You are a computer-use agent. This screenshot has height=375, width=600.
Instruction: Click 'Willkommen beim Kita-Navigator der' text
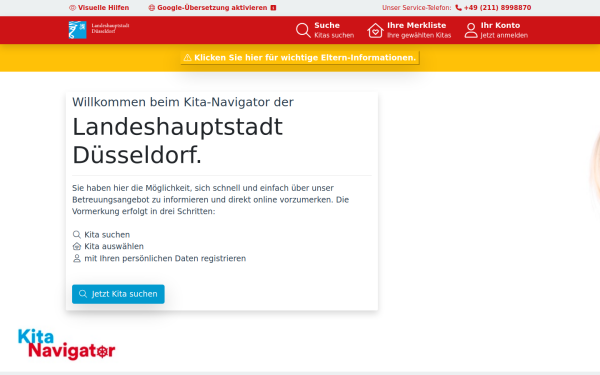point(183,102)
